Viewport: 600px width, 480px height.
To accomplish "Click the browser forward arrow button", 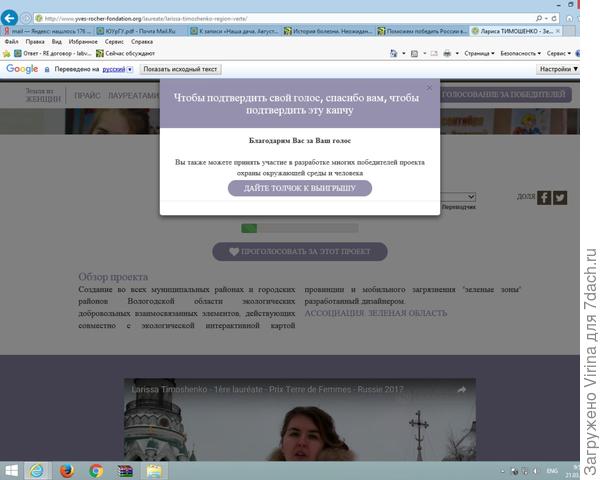I will [x=26, y=18].
